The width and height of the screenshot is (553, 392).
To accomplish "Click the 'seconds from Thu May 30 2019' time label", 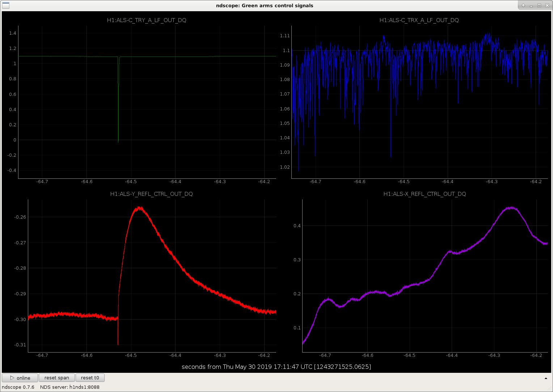I will (x=276, y=367).
